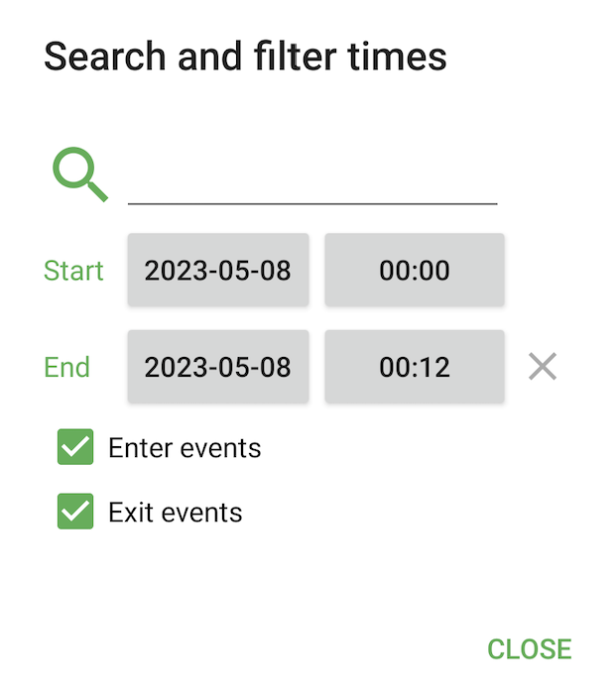Uncheck the Exit events checkbox
Image resolution: width=616 pixels, height=695 pixels.
pyautogui.click(x=75, y=512)
